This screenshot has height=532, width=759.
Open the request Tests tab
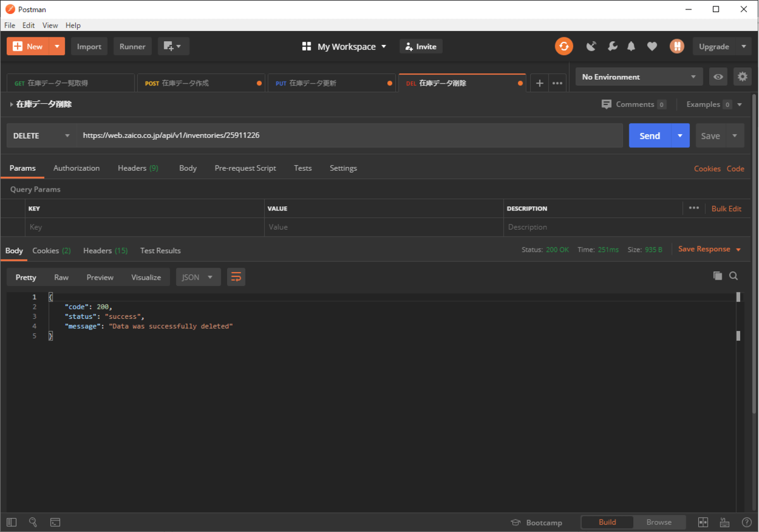[x=303, y=168]
